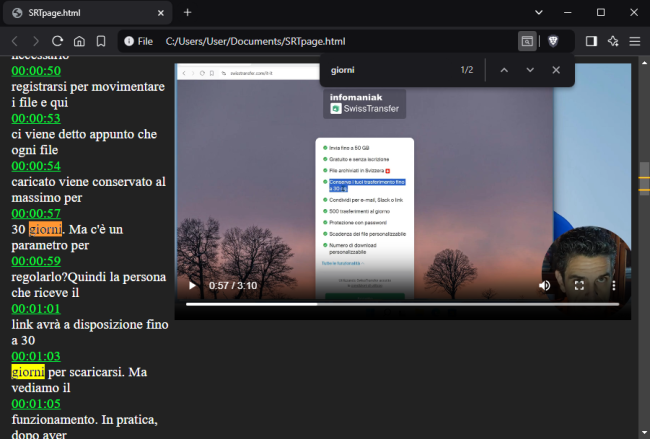Screen dimensions: 650x439
Task: Click text 'ci viene detto appunto che'
Action: click(x=84, y=134)
